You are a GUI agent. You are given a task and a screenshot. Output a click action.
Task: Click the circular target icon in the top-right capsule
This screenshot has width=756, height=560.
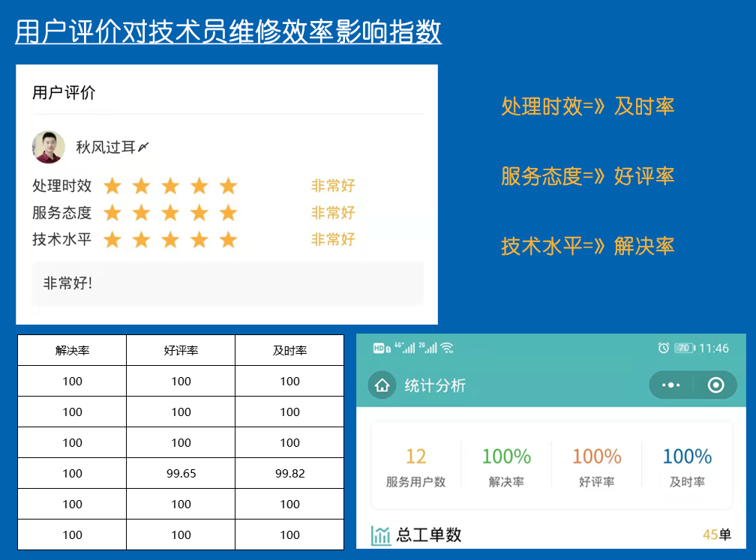(x=716, y=385)
